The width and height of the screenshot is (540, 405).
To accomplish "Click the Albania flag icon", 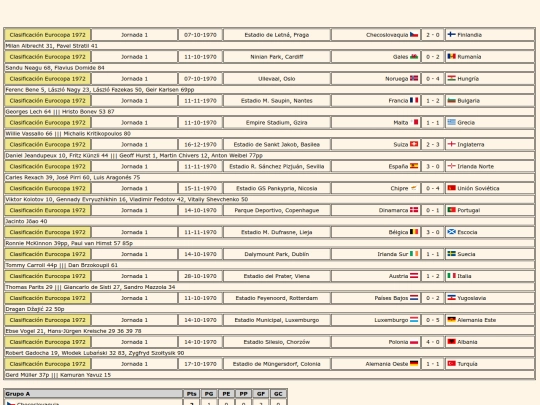I will click(x=451, y=342).
